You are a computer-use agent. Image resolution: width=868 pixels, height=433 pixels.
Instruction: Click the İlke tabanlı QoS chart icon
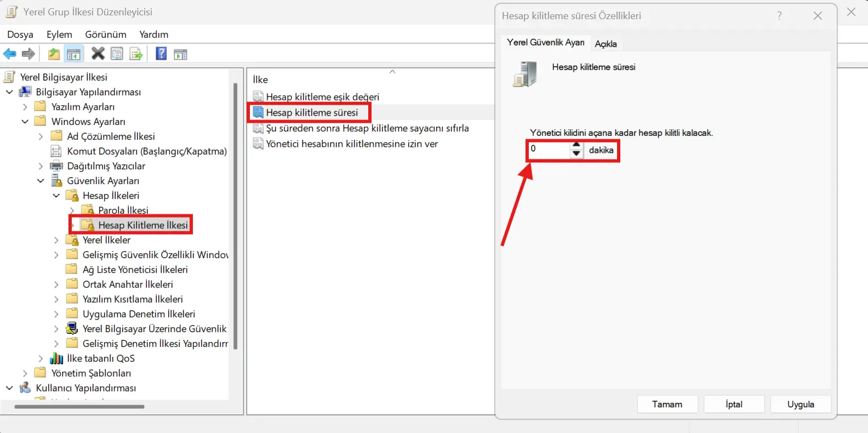pyautogui.click(x=56, y=358)
